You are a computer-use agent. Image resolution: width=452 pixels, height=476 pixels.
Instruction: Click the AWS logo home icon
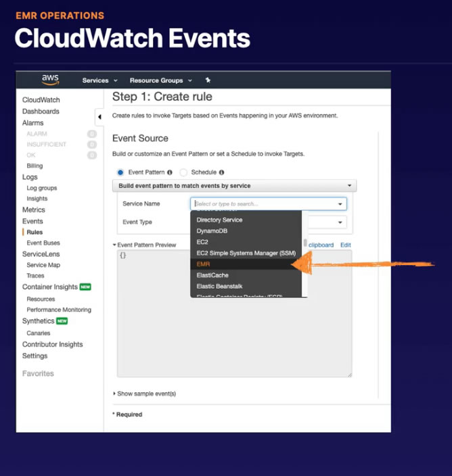coord(50,80)
